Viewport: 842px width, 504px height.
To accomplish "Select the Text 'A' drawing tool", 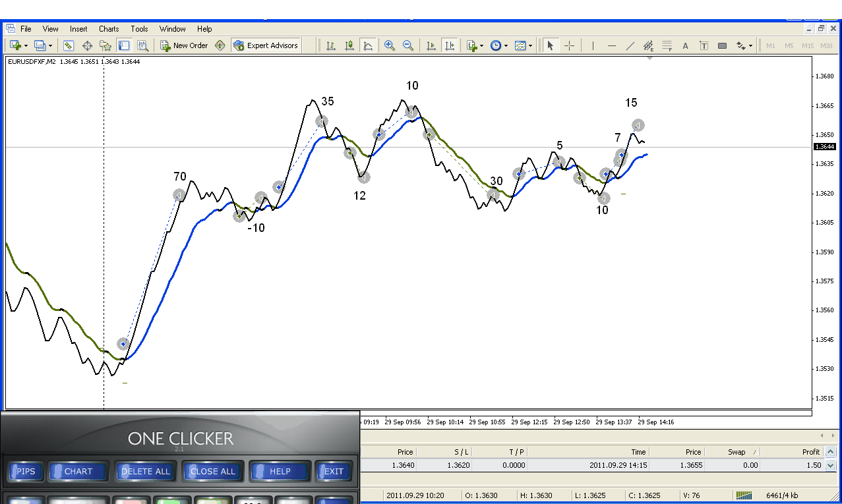I will point(685,45).
